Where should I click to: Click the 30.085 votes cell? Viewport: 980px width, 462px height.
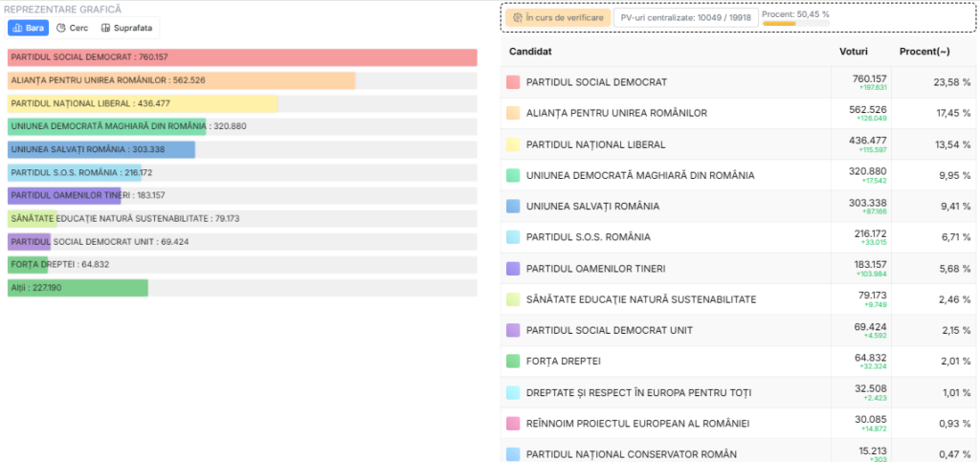(x=862, y=424)
